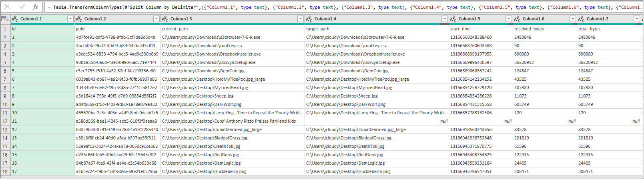Click the fx insert step icon

click(x=35, y=7)
